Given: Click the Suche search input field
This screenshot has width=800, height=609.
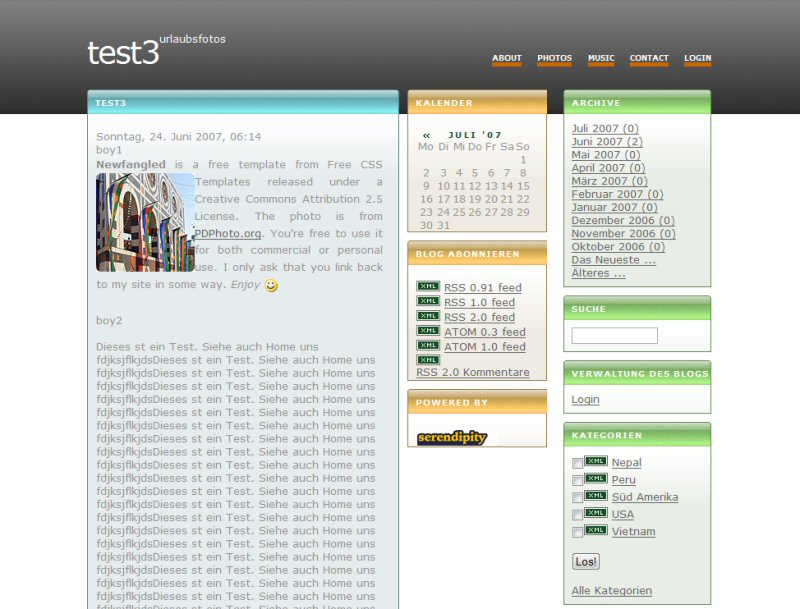Looking at the screenshot, I should 614,336.
